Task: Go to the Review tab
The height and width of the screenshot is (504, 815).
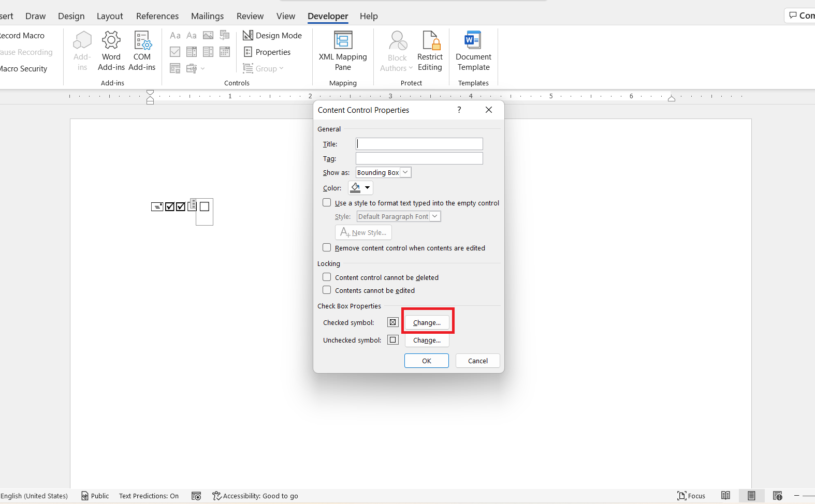Action: (250, 16)
